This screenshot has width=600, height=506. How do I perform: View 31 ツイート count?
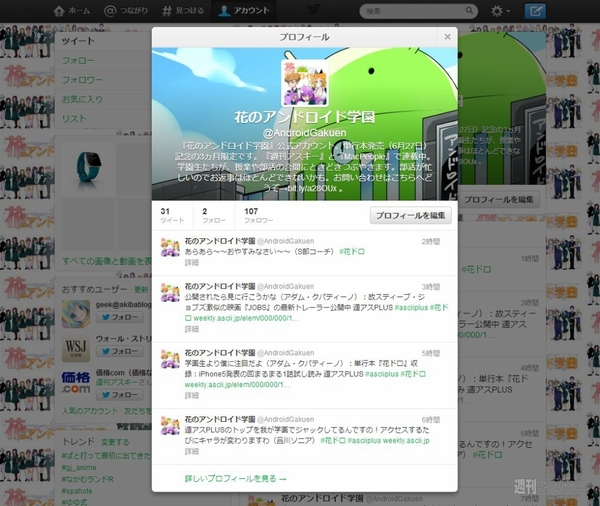coord(172,215)
